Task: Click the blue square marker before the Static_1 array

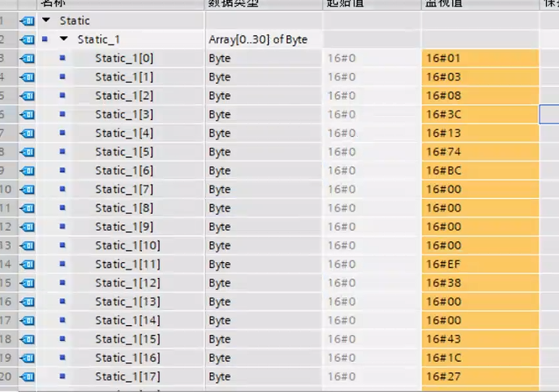Action: [45, 39]
